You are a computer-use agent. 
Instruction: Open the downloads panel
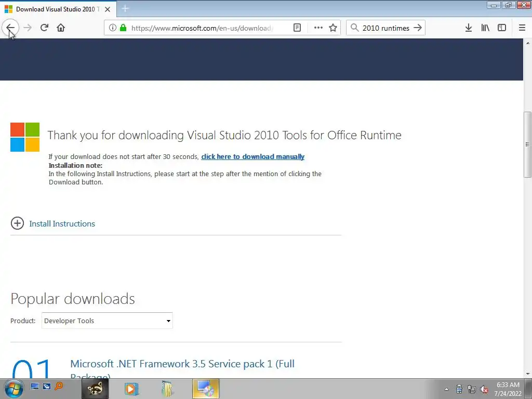[469, 28]
